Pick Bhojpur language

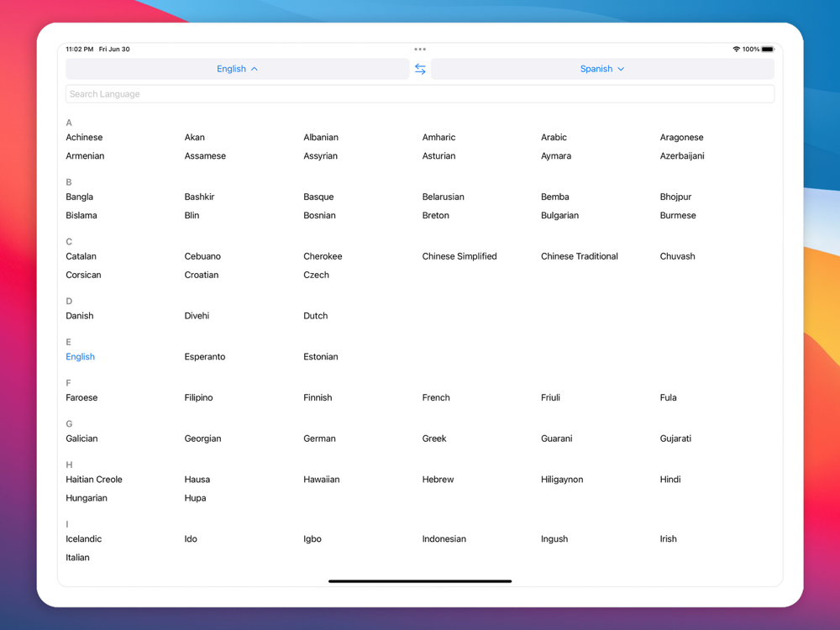(x=675, y=197)
